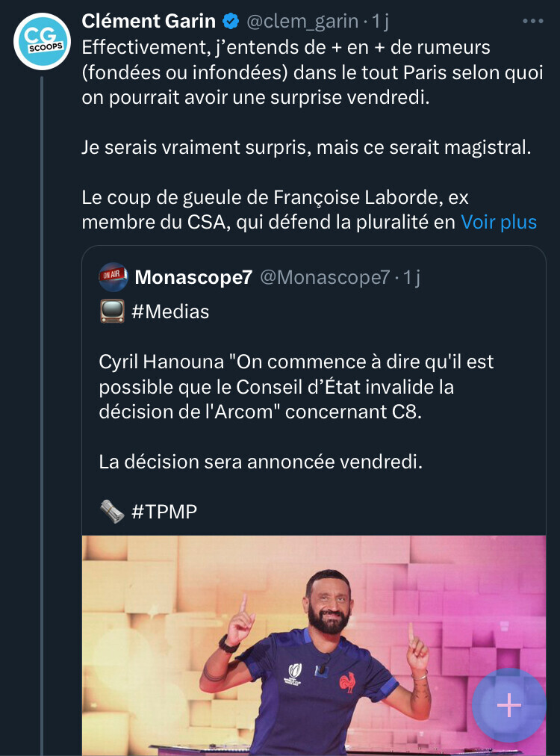Screen dimensions: 560x756
Task: Open the three-dot more options menu
Action: 533,22
